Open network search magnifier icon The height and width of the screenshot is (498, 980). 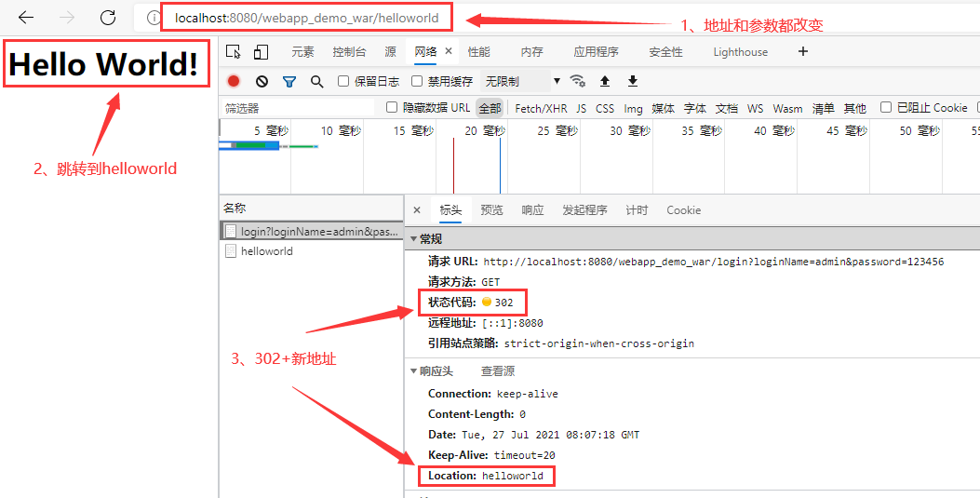pyautogui.click(x=316, y=81)
